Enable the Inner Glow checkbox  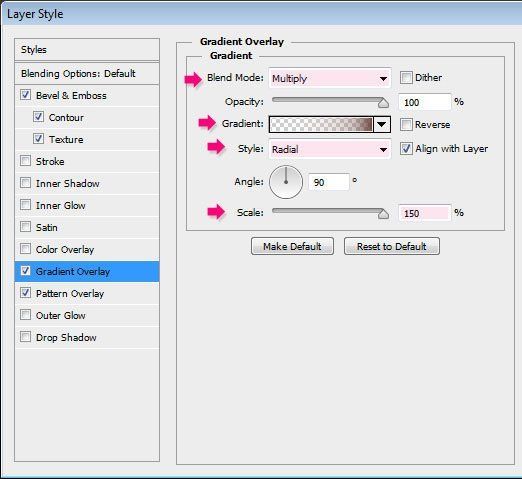(26, 205)
